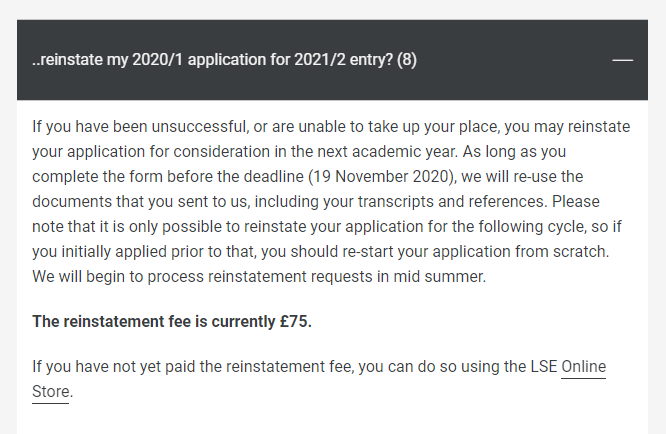Screen dimensions: 666x434
Task: Collapse the accordion using the minus icon
Action: pyautogui.click(x=622, y=60)
